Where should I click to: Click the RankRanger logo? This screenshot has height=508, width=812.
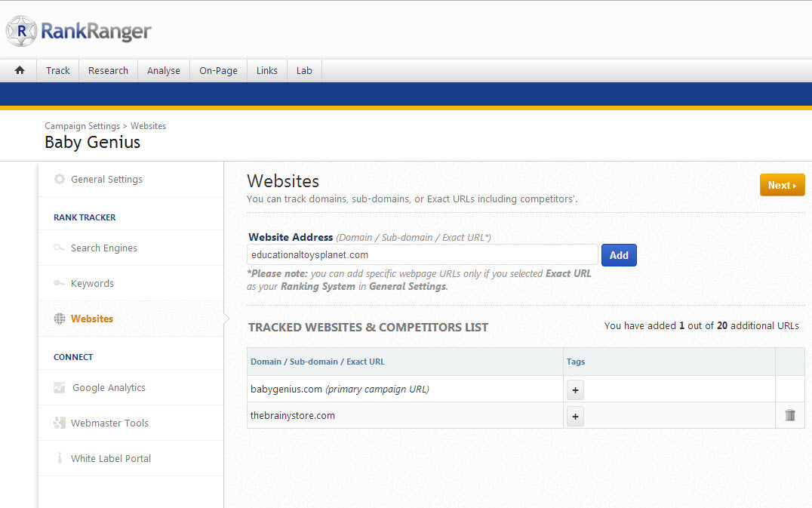(78, 31)
